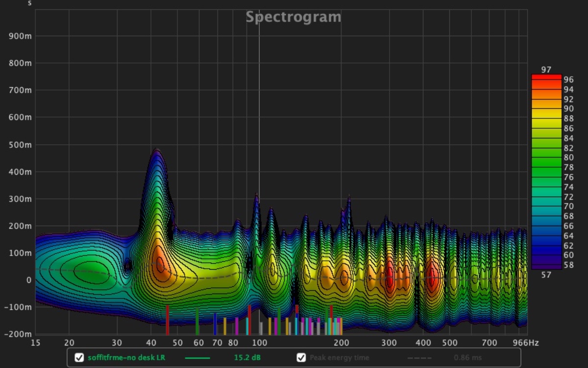Click the 57 minimum value below color scale
This screenshot has height=368, width=588.
pyautogui.click(x=546, y=275)
